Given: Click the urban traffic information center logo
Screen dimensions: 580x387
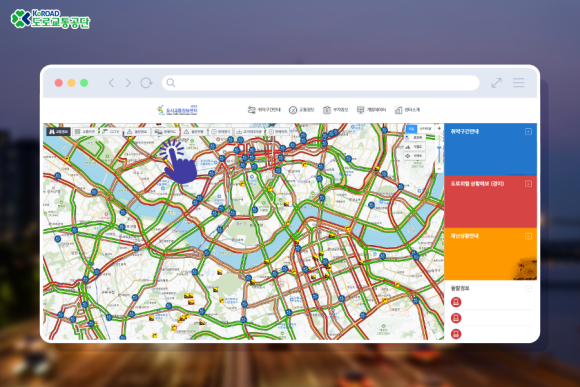Looking at the screenshot, I should pos(177,110).
